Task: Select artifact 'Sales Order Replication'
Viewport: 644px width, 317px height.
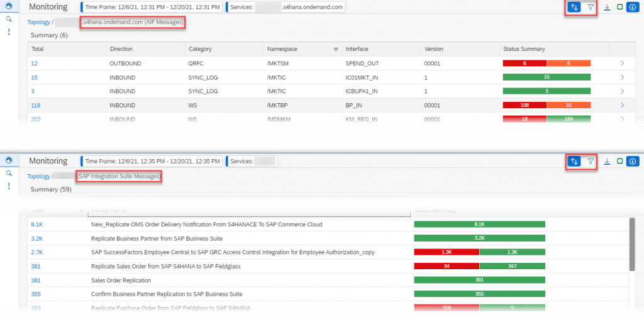Action: [x=121, y=281]
